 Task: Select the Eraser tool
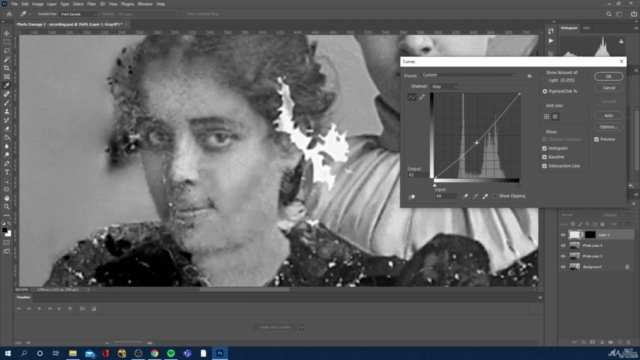[x=7, y=129]
